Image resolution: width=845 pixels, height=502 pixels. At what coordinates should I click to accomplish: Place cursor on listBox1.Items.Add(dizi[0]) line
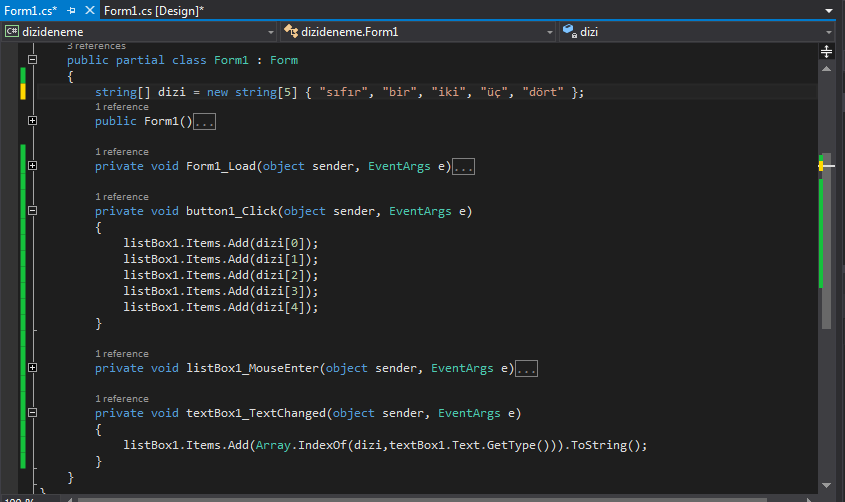[x=221, y=243]
